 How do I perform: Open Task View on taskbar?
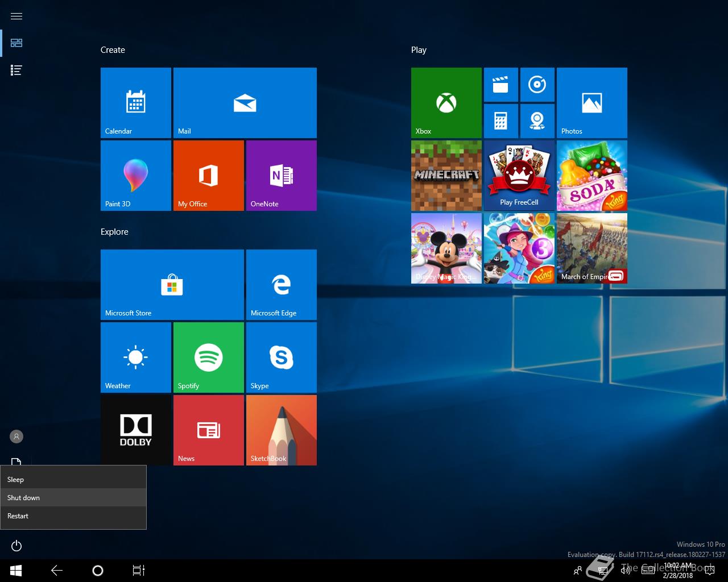pos(139,571)
